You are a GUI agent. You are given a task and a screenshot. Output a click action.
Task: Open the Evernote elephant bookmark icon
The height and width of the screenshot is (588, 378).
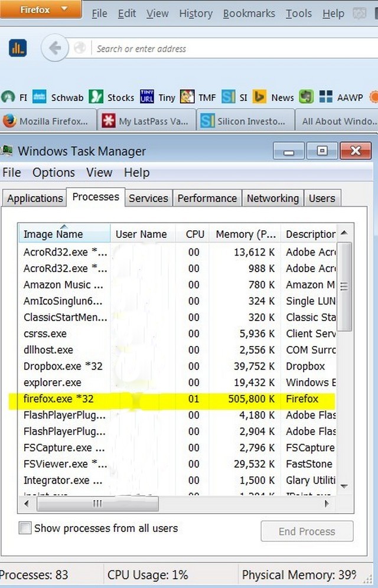pyautogui.click(x=306, y=97)
